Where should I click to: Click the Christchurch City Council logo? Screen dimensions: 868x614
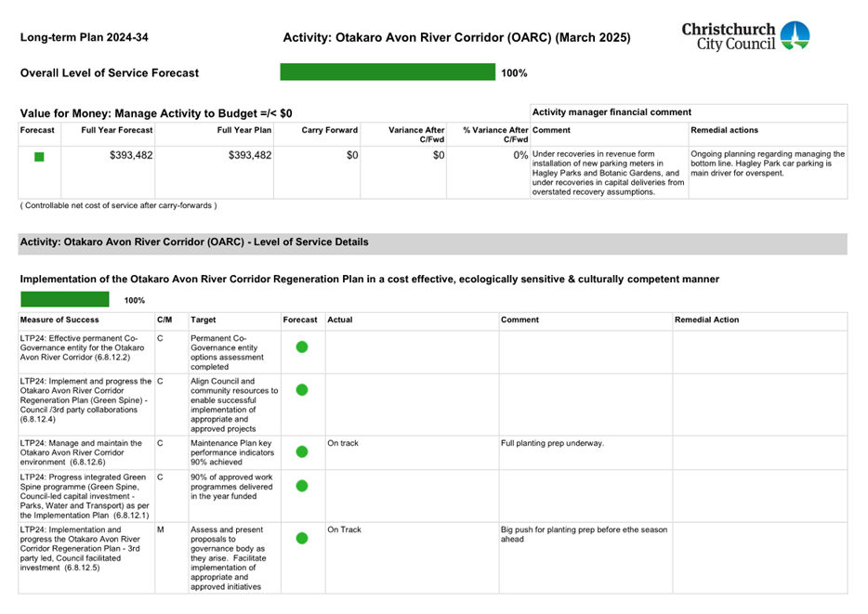tap(745, 36)
